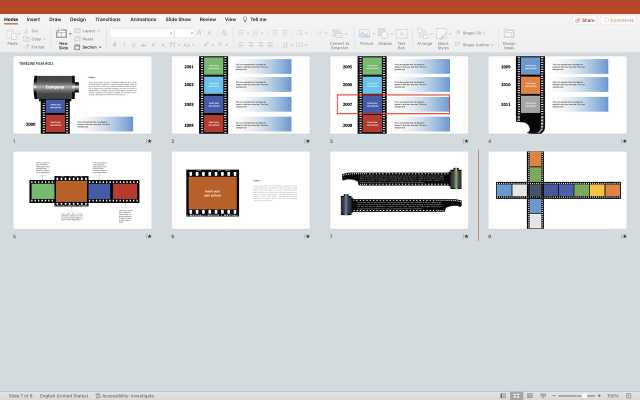Toggle Slide Sorter view button
Viewport: 640px width, 400px height.
click(517, 395)
